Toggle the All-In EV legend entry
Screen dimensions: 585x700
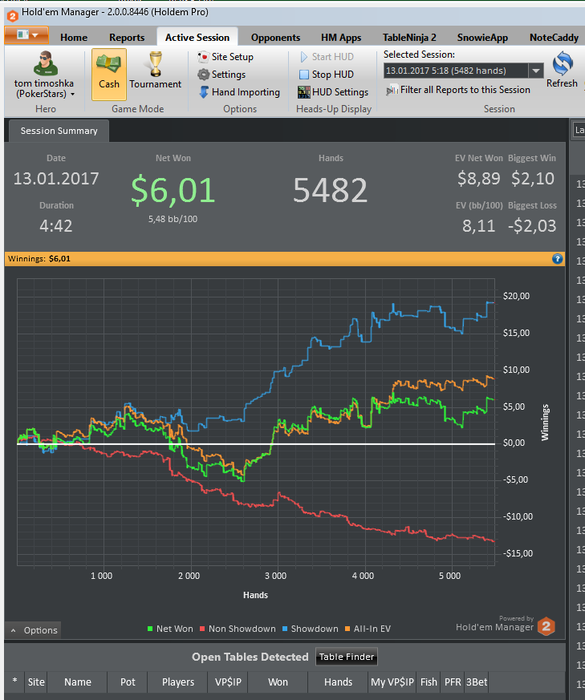pos(368,629)
